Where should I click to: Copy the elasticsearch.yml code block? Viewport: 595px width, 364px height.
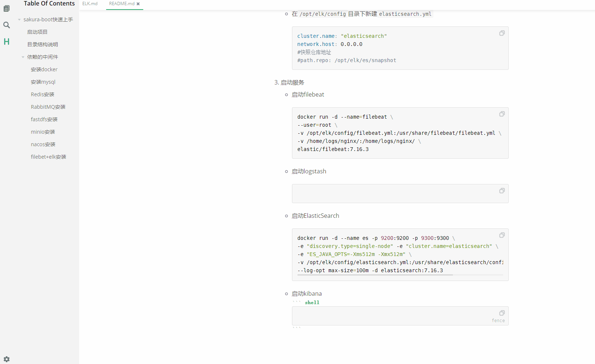(502, 33)
